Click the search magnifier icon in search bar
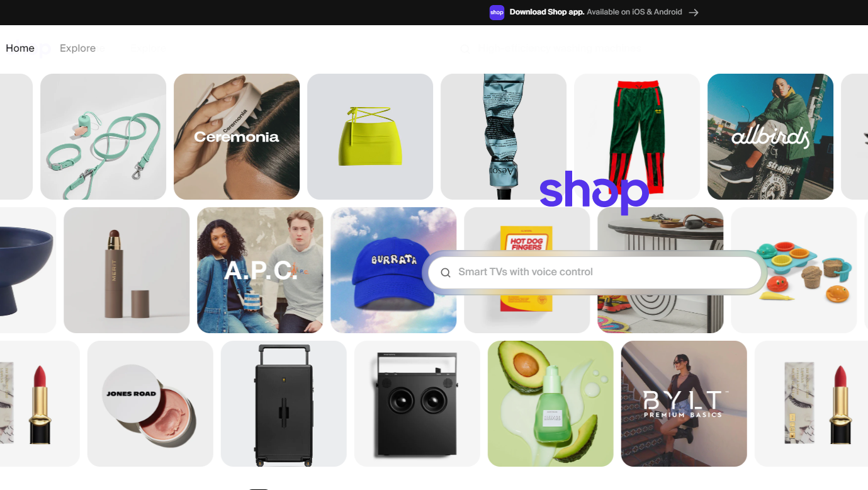The height and width of the screenshot is (490, 868). pyautogui.click(x=446, y=273)
